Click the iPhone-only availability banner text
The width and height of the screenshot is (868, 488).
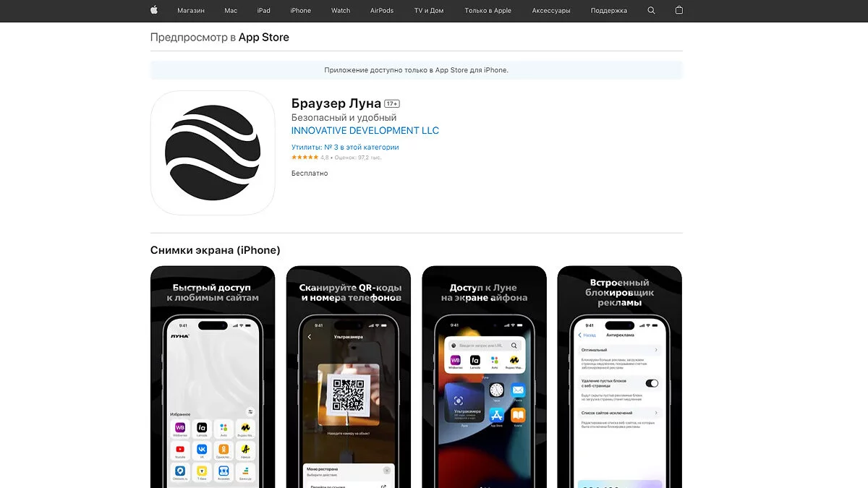coord(417,70)
